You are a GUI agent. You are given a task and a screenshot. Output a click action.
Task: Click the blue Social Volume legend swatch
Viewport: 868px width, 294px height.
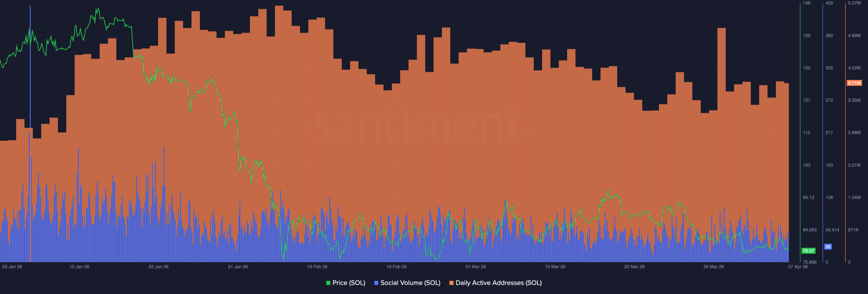(376, 283)
